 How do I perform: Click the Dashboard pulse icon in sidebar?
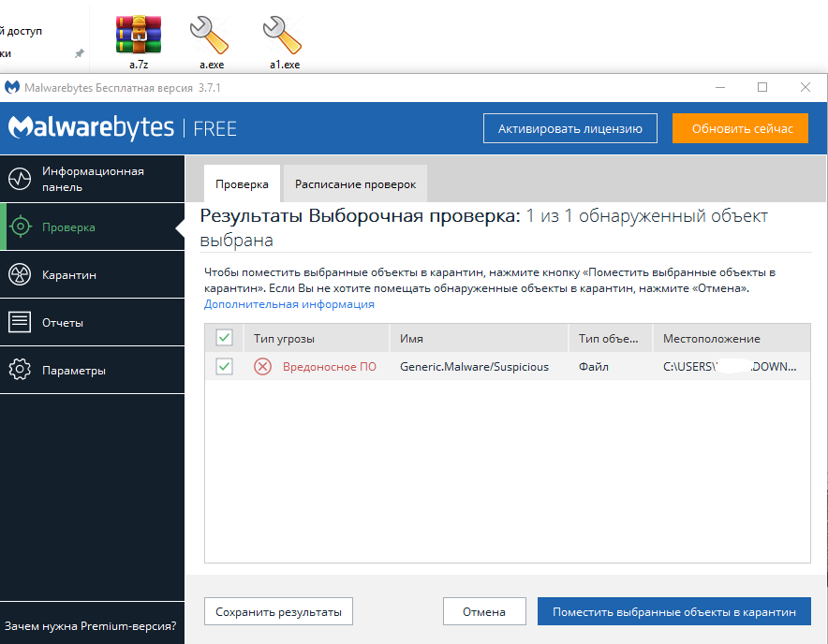[20, 179]
